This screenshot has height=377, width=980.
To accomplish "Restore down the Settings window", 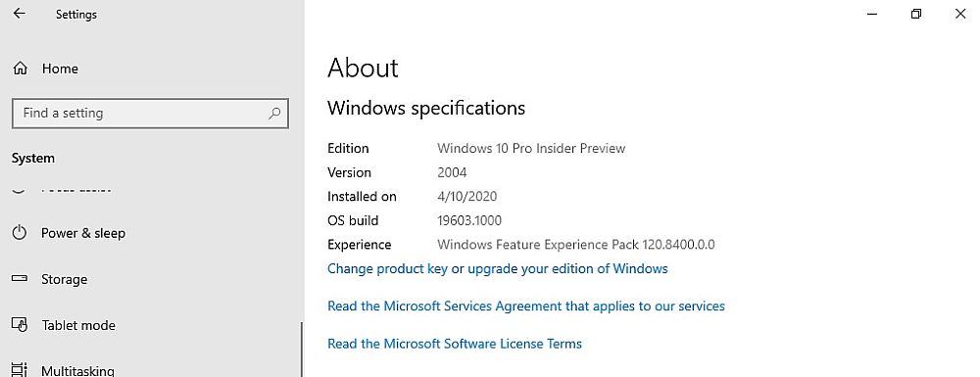I will pos(915,14).
